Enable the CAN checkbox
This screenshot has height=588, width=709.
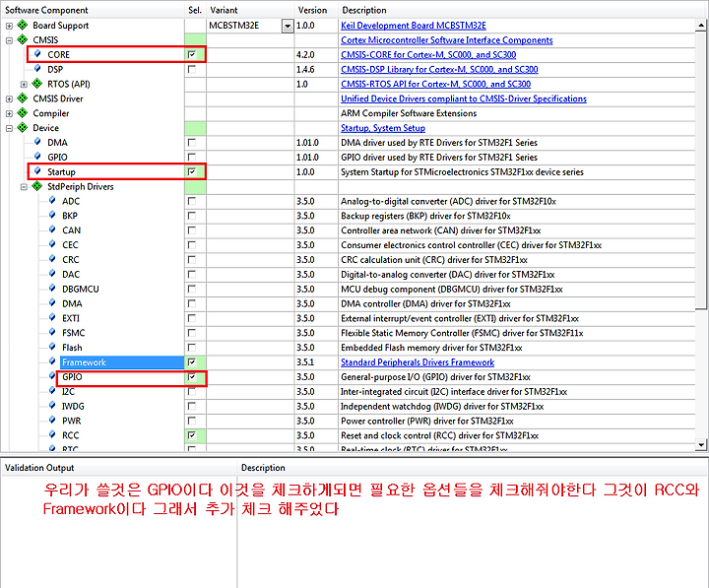(192, 230)
